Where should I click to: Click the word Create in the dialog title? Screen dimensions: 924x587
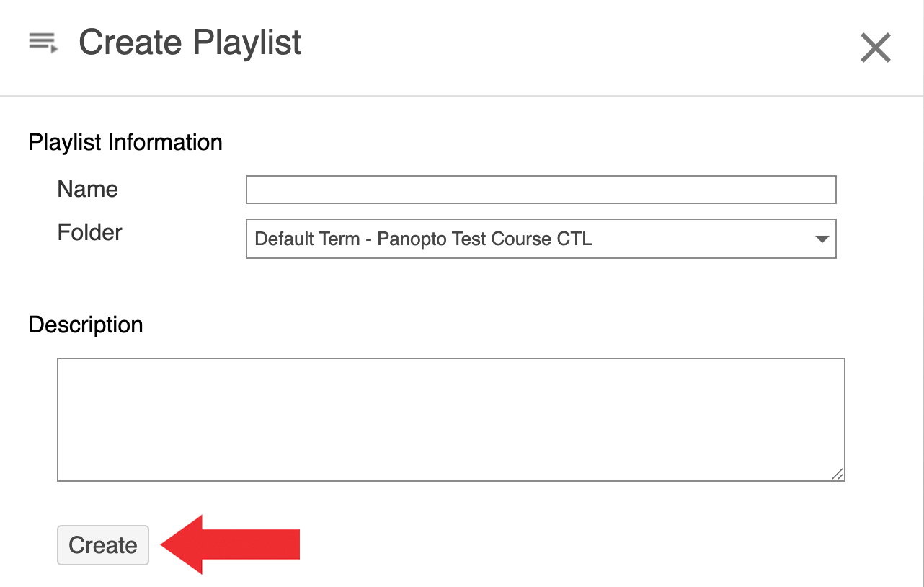130,43
